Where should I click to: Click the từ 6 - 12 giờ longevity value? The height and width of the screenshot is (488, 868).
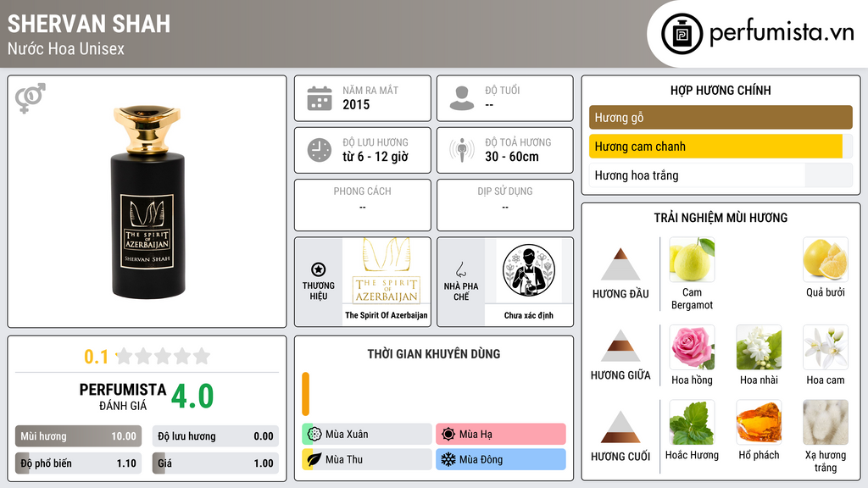coord(376,157)
